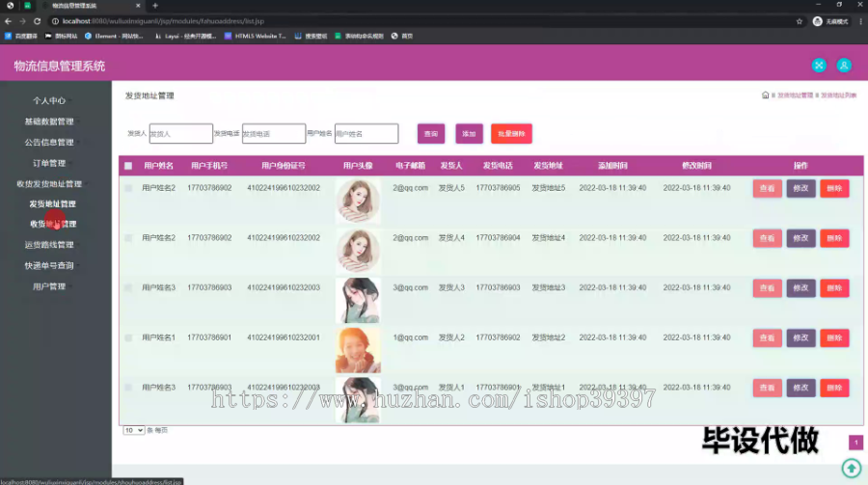Click 删除 for the 发货人5 row
Viewport: 868px width, 485px height.
pyautogui.click(x=834, y=188)
